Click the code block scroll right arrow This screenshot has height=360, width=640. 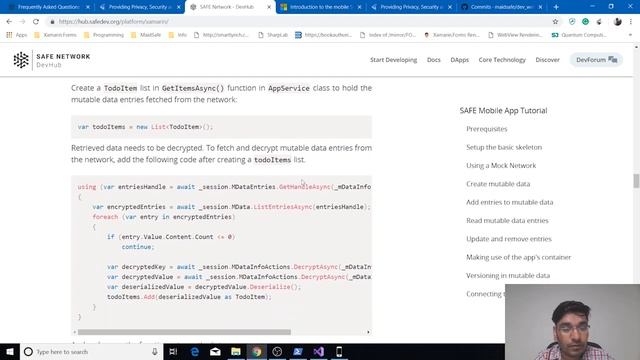point(368,332)
